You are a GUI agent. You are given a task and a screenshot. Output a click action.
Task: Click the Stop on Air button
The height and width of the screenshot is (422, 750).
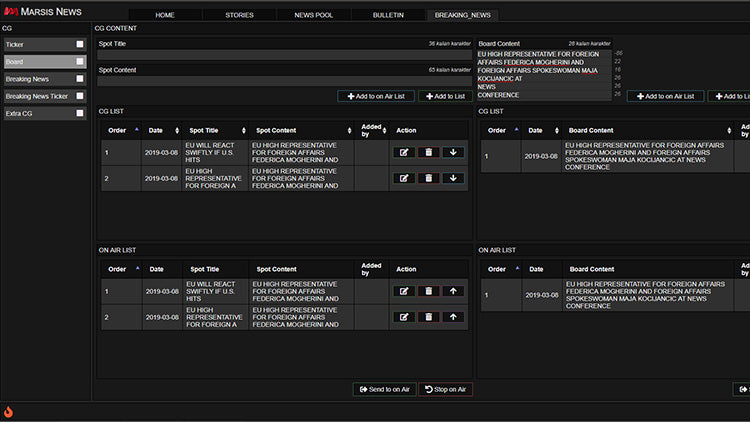446,389
